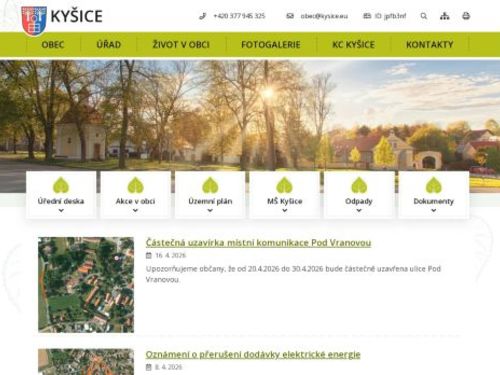Click the text starting 'Upozorňujeme občany'
Image resolution: width=500 pixels, height=375 pixels.
[293, 274]
